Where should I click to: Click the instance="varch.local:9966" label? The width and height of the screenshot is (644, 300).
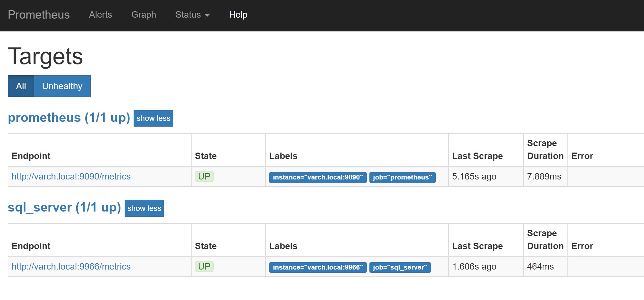coord(318,267)
